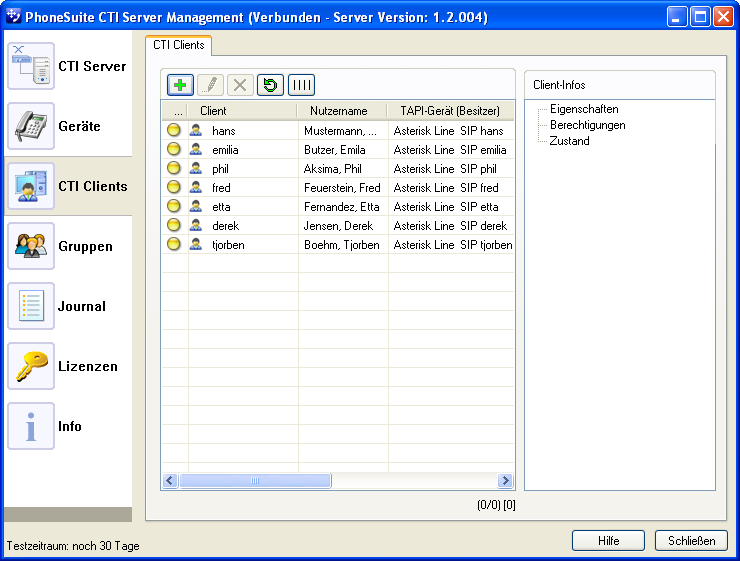Open the CTI Server section icon
Viewport: 740px width, 561px height.
31,67
